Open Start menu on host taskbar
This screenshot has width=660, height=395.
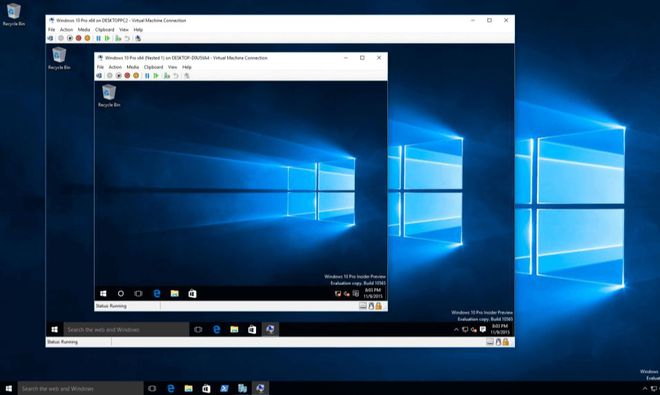pos(9,388)
